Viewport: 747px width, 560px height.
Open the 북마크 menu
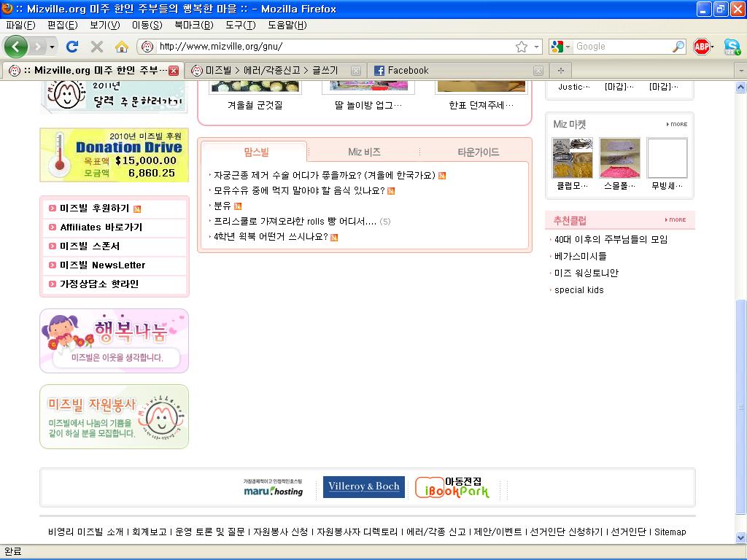pyautogui.click(x=193, y=25)
